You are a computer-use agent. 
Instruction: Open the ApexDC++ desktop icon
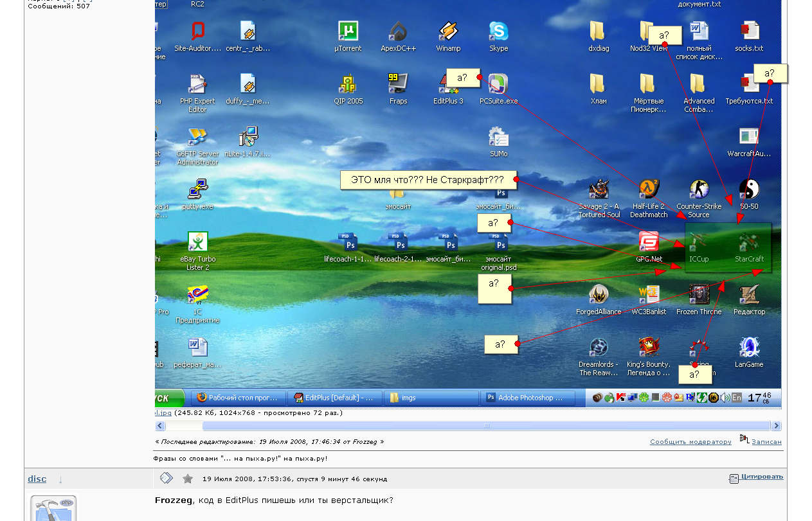[x=398, y=31]
